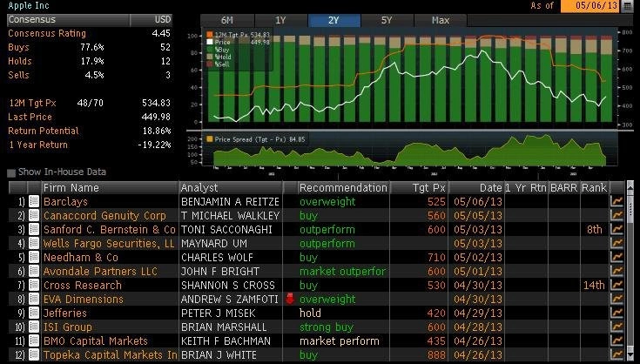Sort table by Analyst column
The height and width of the screenshot is (364, 640).
[x=231, y=188]
